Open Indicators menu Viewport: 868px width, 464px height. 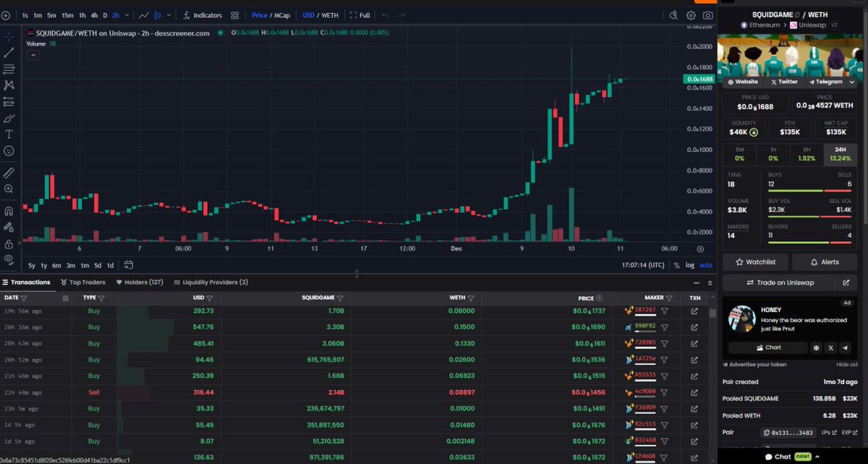[x=202, y=15]
